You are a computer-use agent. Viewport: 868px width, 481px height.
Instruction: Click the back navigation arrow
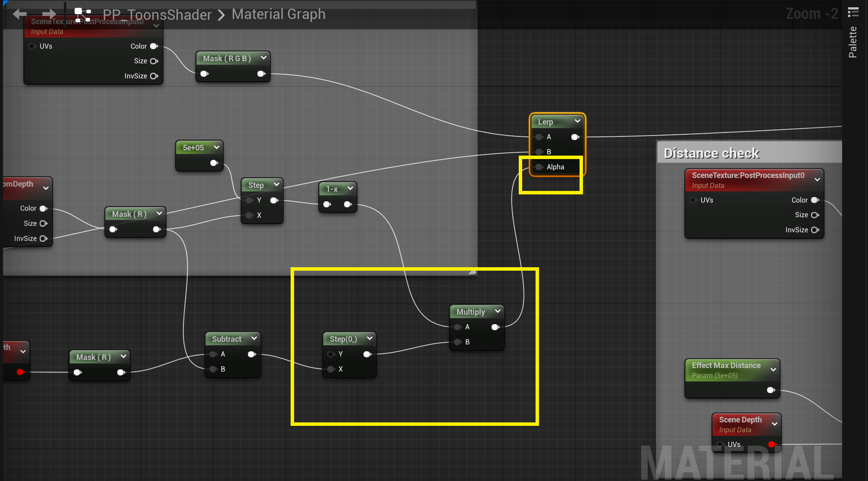(19, 14)
